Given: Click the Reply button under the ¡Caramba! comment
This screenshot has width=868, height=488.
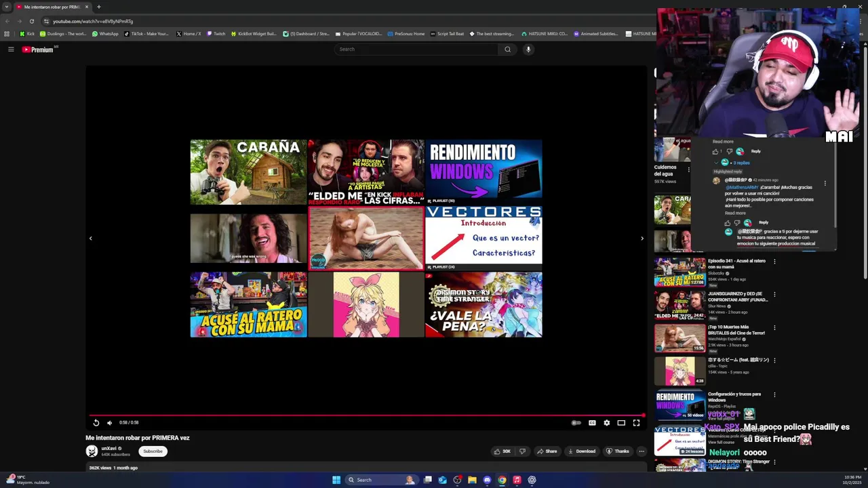Looking at the screenshot, I should 764,222.
